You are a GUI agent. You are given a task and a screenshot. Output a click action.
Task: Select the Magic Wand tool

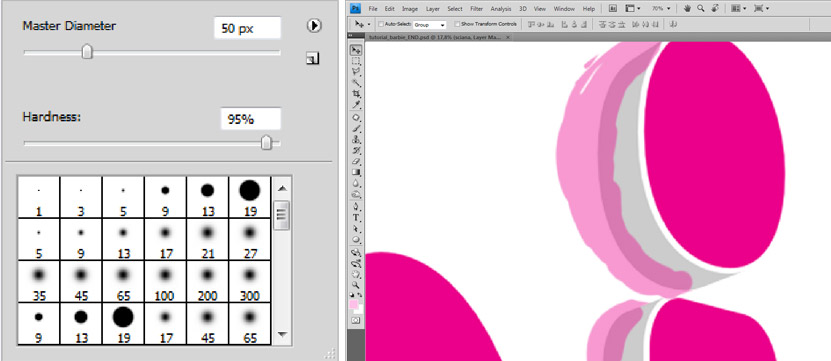point(356,83)
